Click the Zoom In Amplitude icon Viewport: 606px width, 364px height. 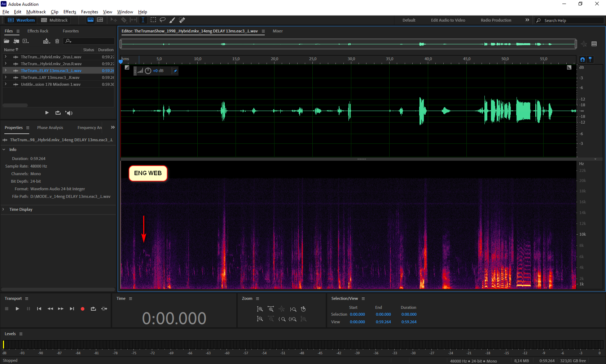(260, 309)
